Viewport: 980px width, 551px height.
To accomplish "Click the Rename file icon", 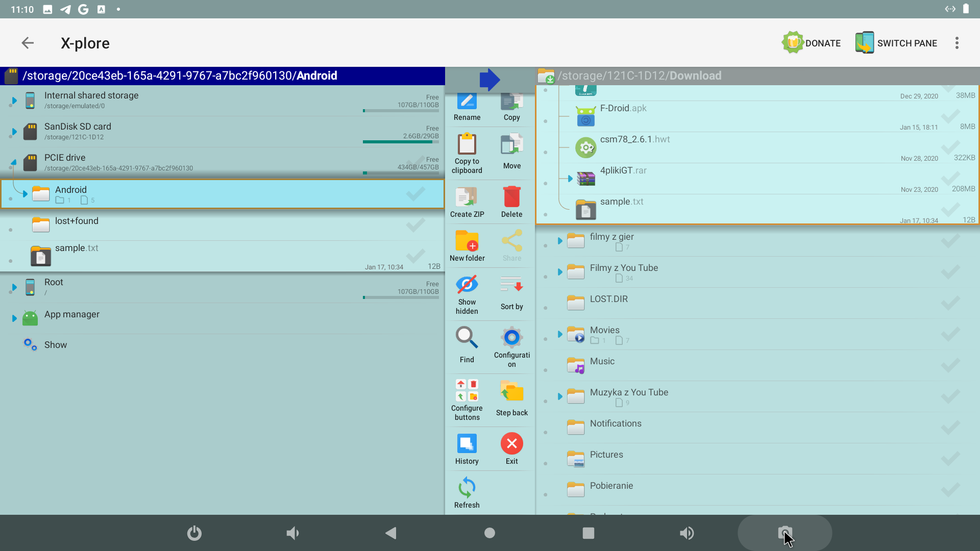I will tap(467, 102).
